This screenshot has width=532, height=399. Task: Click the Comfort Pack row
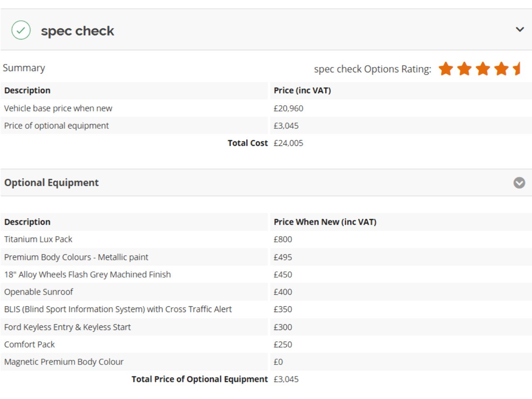click(x=30, y=345)
